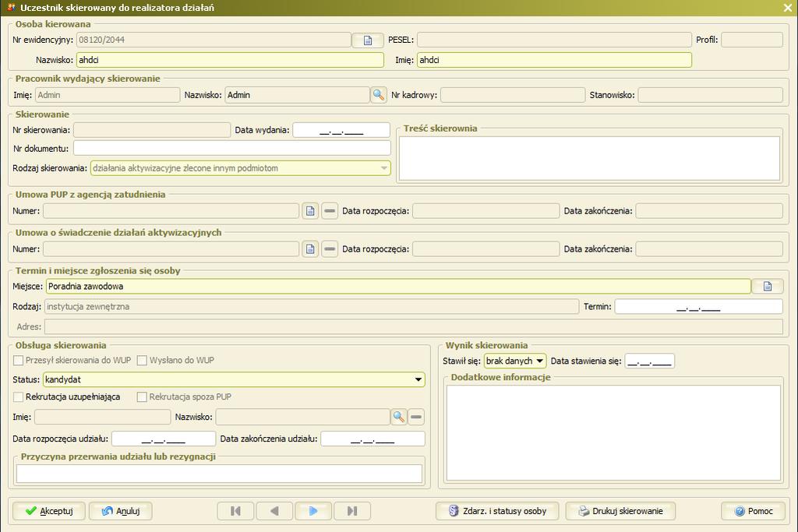This screenshot has width=798, height=532.
Task: Click the Profil field
Action: click(752, 41)
